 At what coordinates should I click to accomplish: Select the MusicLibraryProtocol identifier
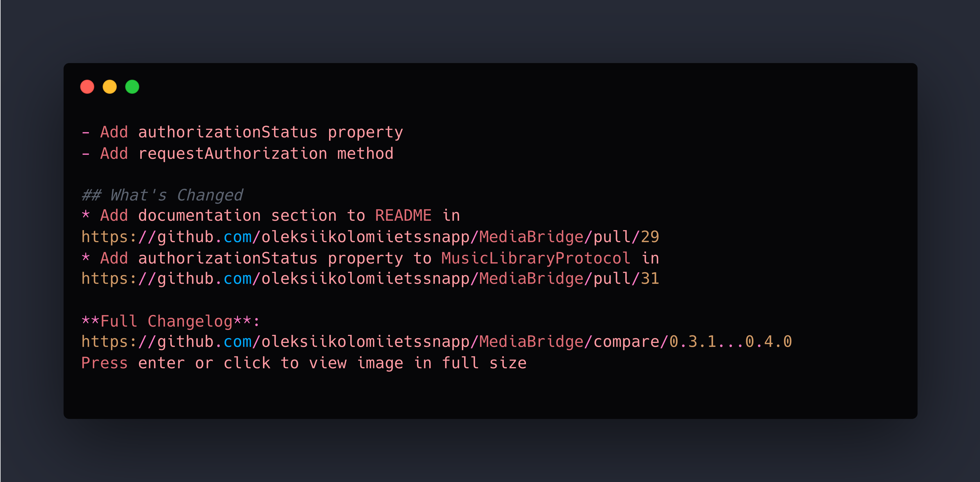536,258
